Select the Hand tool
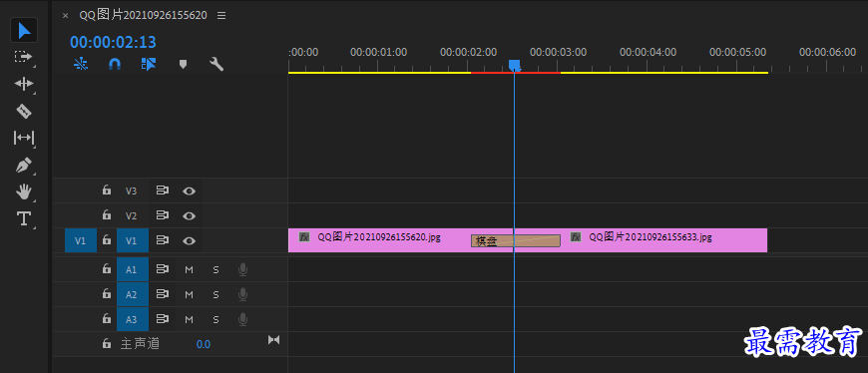The image size is (868, 373). pyautogui.click(x=24, y=192)
